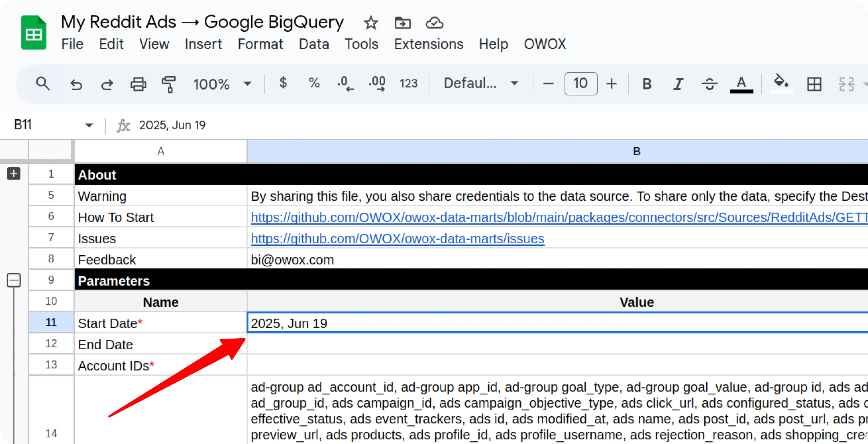Viewport: 868px width, 444px height.
Task: Increase font size with plus button
Action: click(x=612, y=84)
